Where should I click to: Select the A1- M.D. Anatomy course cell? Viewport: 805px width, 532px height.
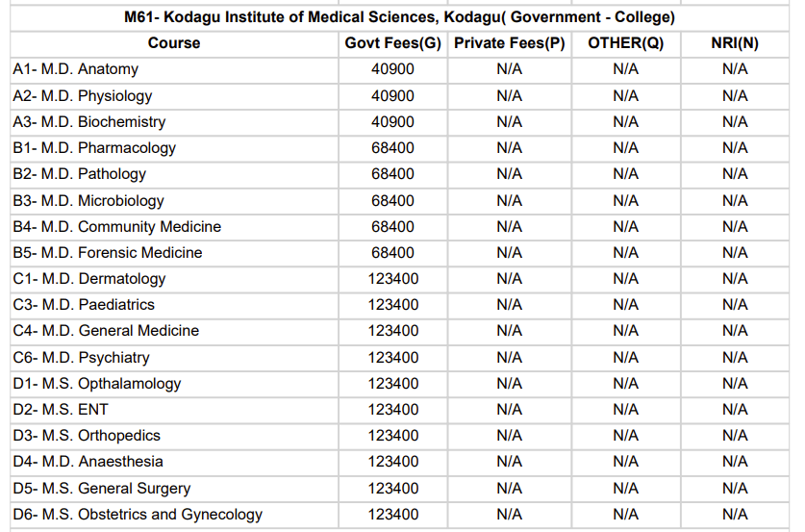point(76,69)
